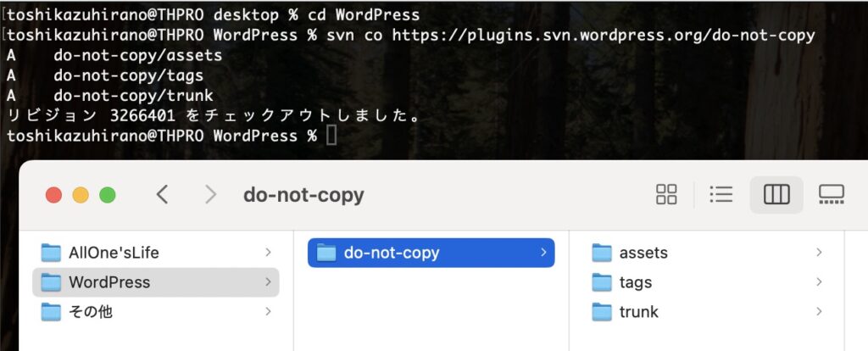Expand その他 via its chevron

(268, 312)
